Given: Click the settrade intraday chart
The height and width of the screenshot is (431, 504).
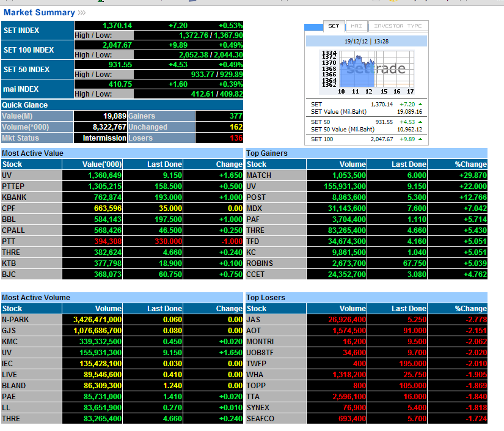Looking at the screenshot, I should pyautogui.click(x=368, y=72).
